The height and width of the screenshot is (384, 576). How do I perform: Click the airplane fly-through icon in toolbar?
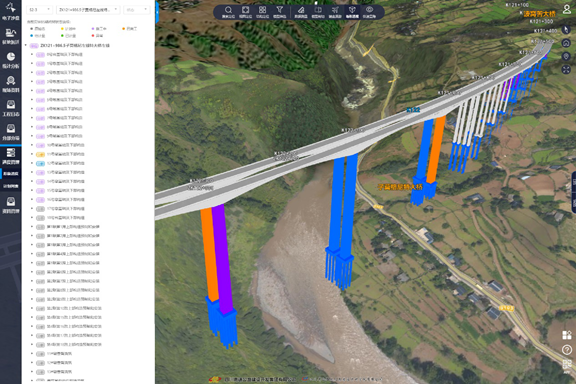(x=335, y=10)
